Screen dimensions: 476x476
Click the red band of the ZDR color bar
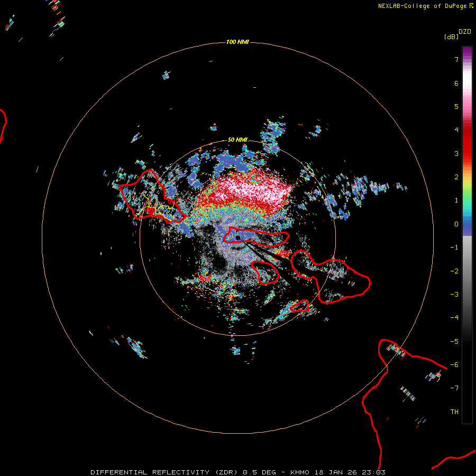click(x=467, y=143)
